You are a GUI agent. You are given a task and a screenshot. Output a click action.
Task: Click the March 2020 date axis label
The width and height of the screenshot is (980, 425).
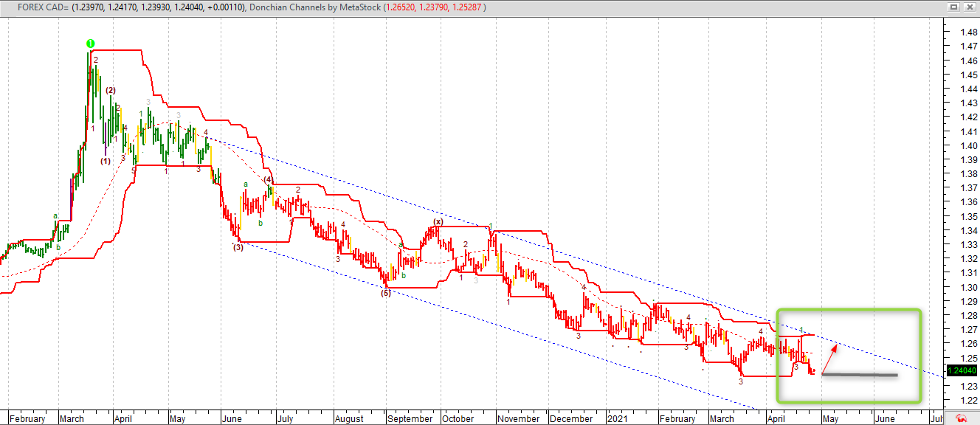(x=71, y=418)
